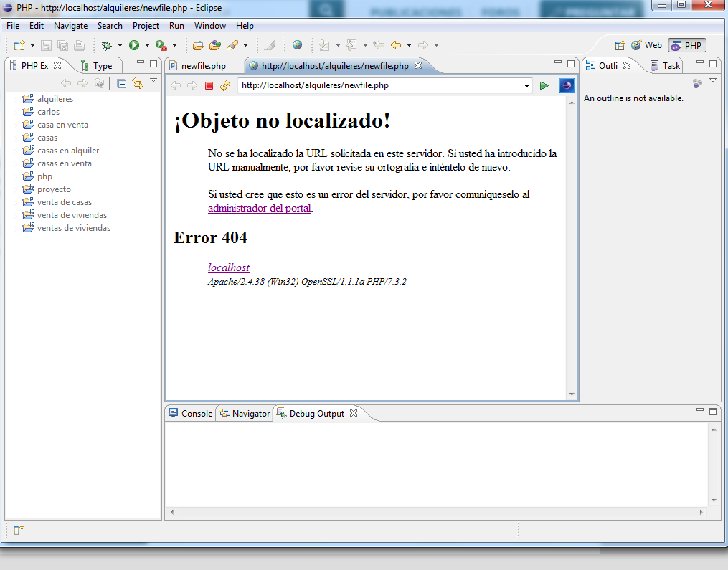
Task: Click the Open Task folder icon
Action: [215, 45]
